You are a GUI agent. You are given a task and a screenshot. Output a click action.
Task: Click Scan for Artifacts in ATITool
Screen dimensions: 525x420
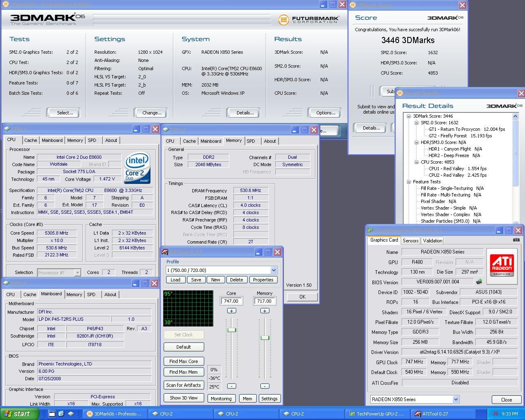point(183,385)
